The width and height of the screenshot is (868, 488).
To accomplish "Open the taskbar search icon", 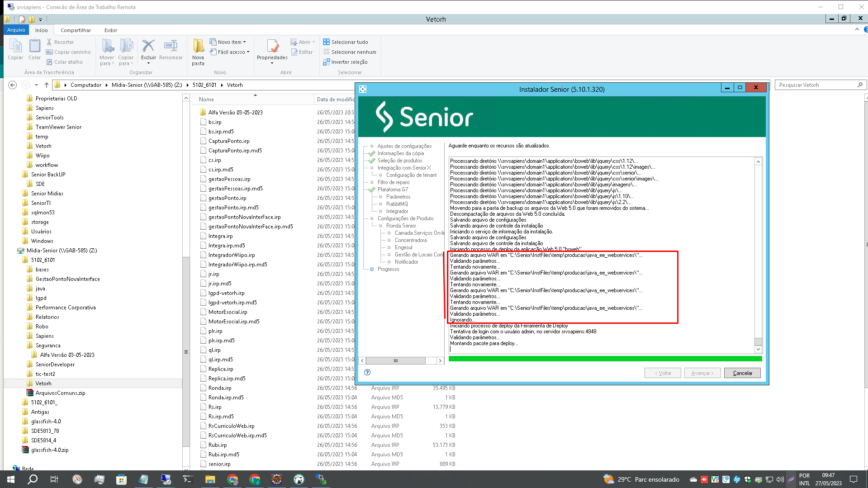I will tap(33, 479).
